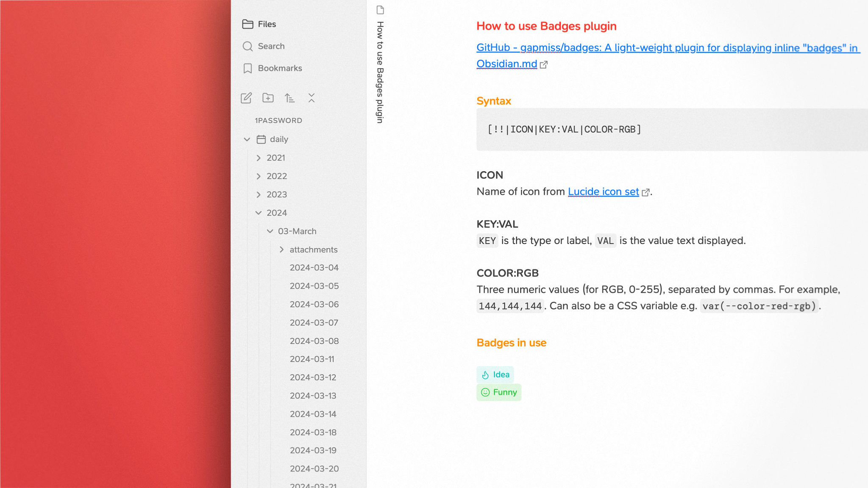Click the note document icon in tab
Screen dimensions: 868x488
[x=380, y=10]
